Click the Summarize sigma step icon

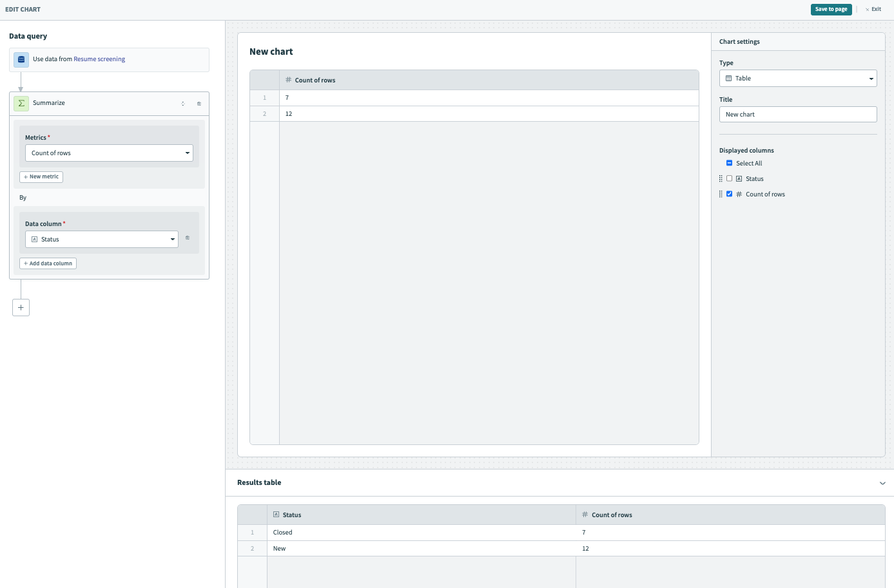tap(21, 103)
